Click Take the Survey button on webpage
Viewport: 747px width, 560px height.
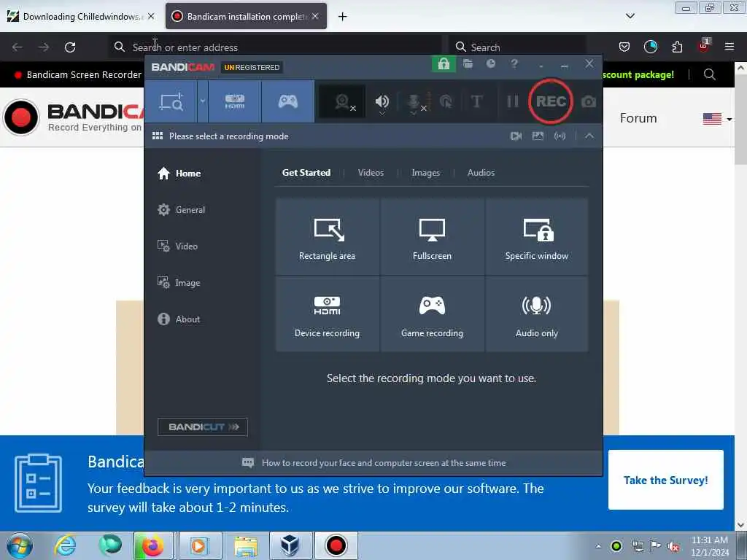click(665, 480)
